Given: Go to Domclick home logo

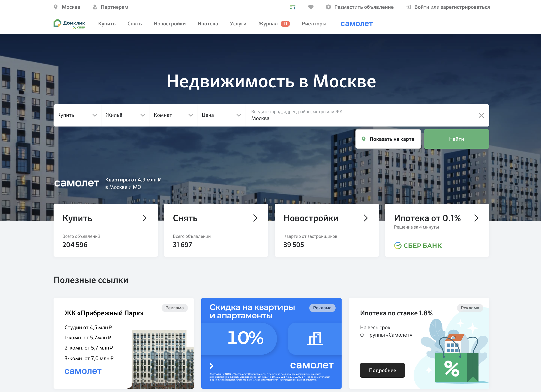Looking at the screenshot, I should coord(69,24).
